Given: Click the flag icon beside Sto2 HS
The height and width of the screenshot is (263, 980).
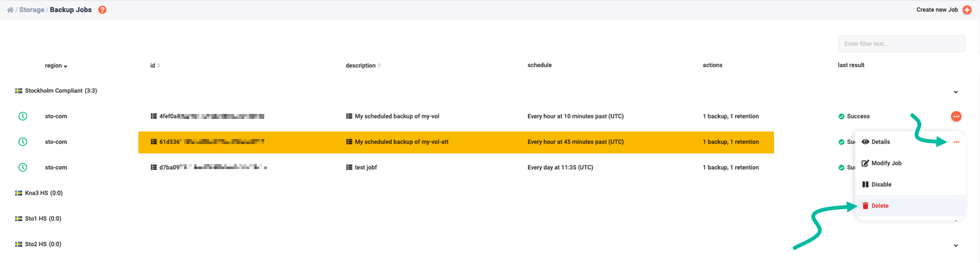Looking at the screenshot, I should [18, 245].
